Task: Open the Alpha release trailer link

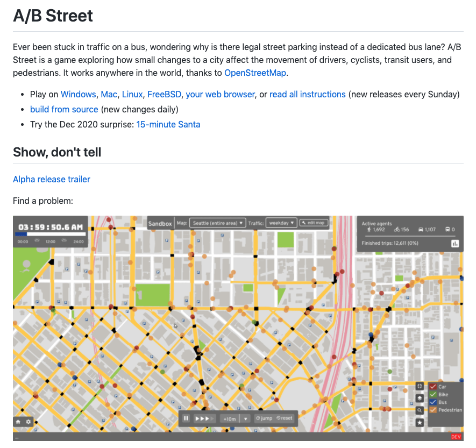Action: point(52,180)
